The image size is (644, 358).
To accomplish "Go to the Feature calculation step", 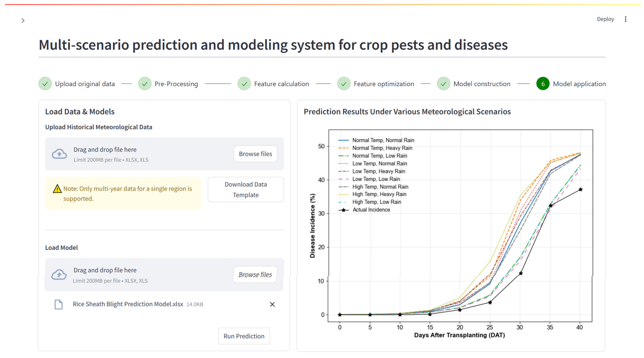I will [281, 84].
